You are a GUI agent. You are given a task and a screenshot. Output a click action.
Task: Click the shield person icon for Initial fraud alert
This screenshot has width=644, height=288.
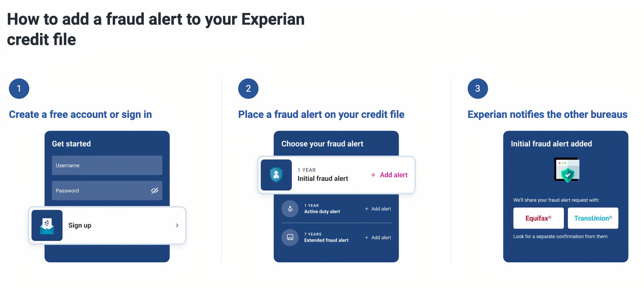pyautogui.click(x=276, y=175)
